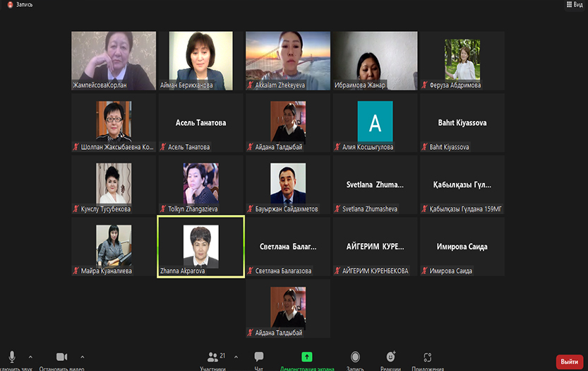Viewport: 588px width, 371px height.
Task: Select Бауыржан Сайдахметов's video tile
Action: click(x=288, y=184)
